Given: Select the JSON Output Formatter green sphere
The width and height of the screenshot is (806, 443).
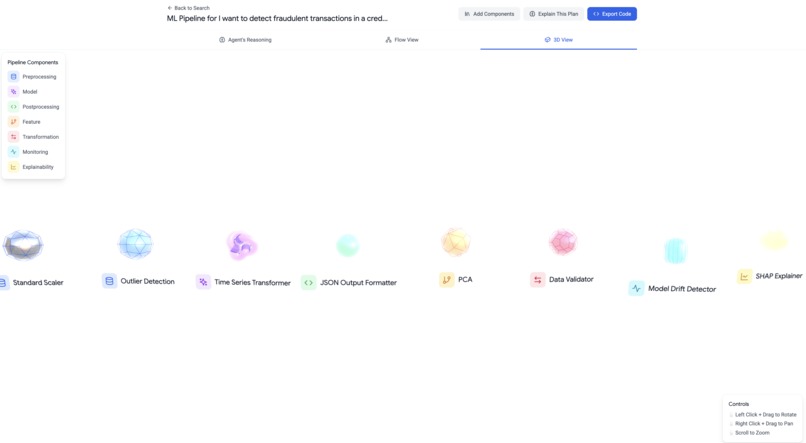Looking at the screenshot, I should pos(347,246).
